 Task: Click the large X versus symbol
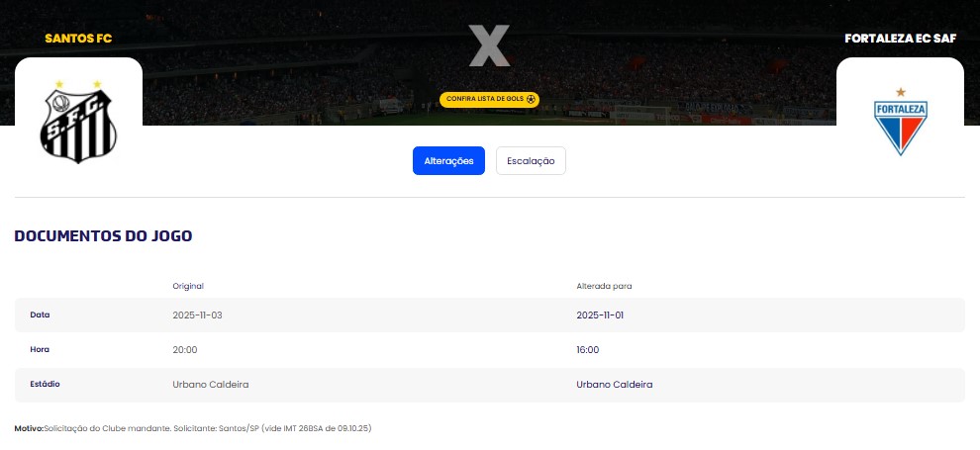pos(489,46)
